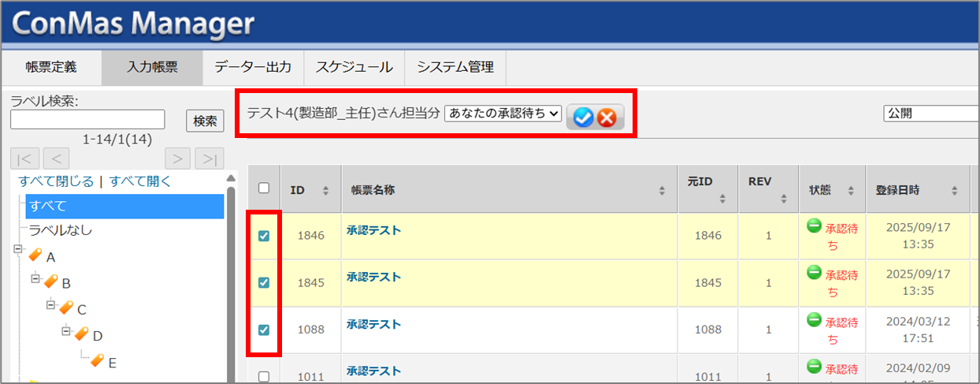Uncheck the checkbox for form ID 1088

pyautogui.click(x=264, y=330)
